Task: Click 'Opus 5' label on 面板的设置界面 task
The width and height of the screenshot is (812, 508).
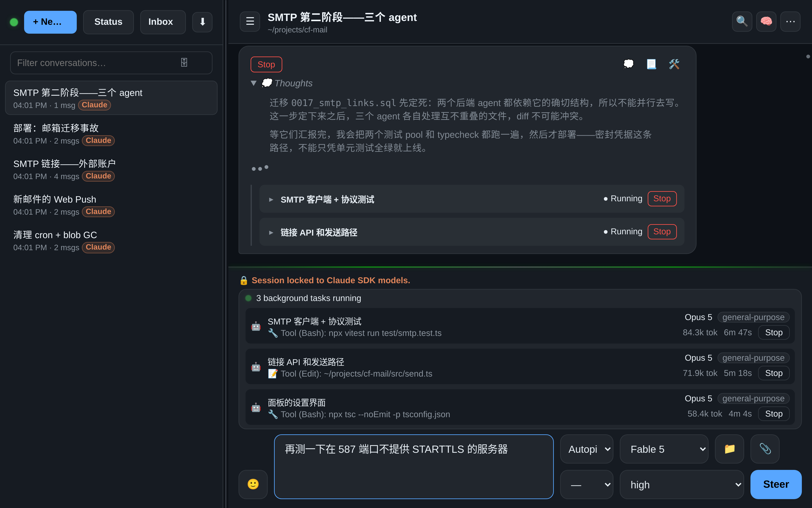Action: [698, 399]
